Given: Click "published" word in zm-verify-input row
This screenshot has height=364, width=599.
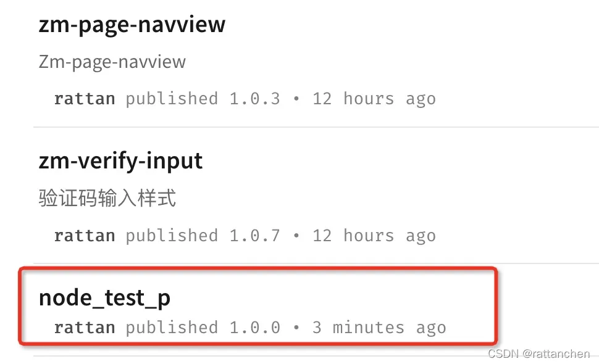Looking at the screenshot, I should tap(172, 236).
